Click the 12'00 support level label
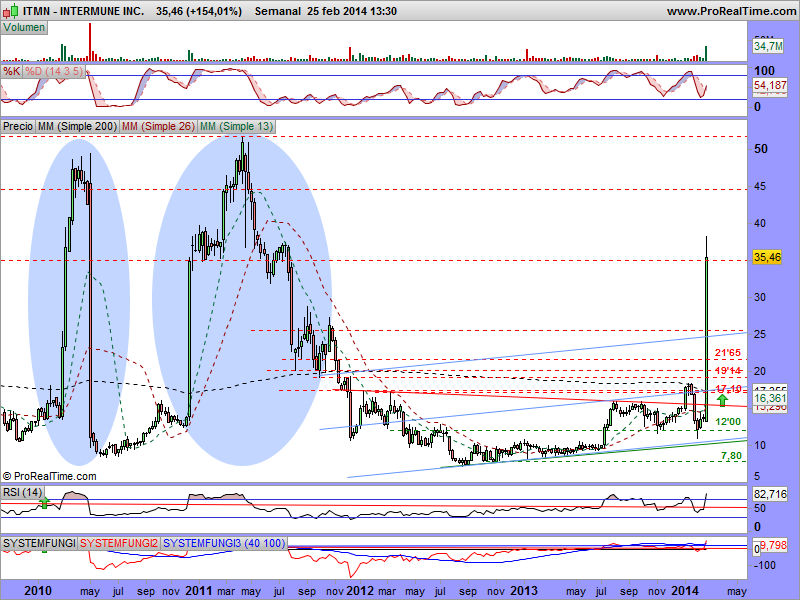 coord(728,421)
